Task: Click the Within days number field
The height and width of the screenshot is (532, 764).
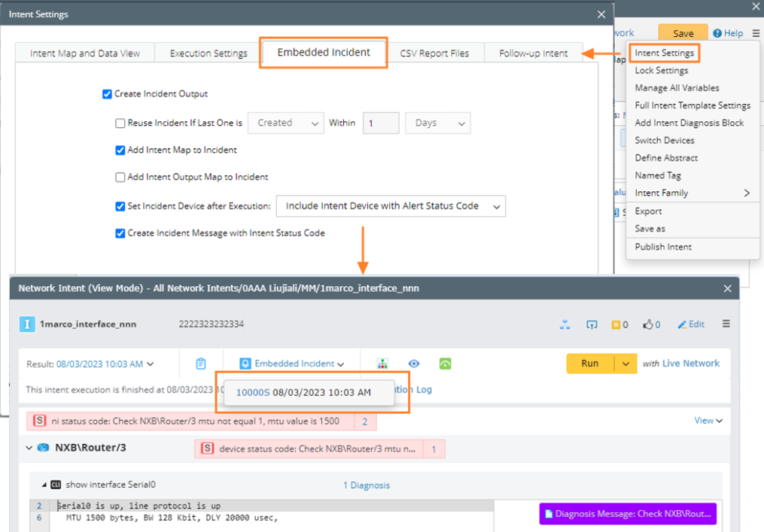Action: click(x=381, y=123)
